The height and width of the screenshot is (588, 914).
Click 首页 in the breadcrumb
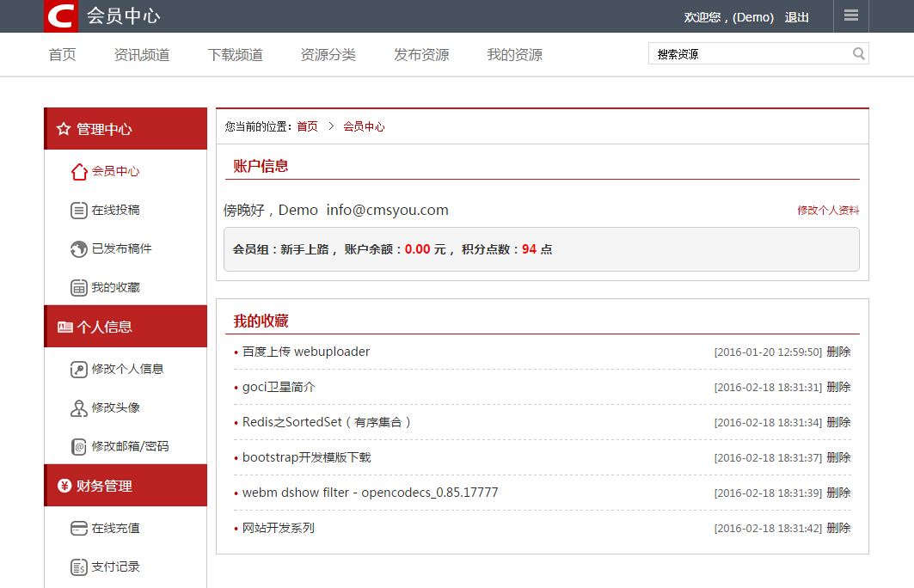(x=307, y=126)
